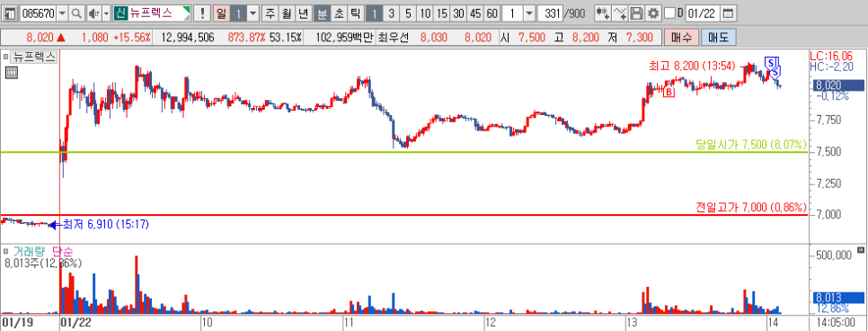Open chart settings gear icon
The width and height of the screenshot is (868, 331).
point(653,13)
